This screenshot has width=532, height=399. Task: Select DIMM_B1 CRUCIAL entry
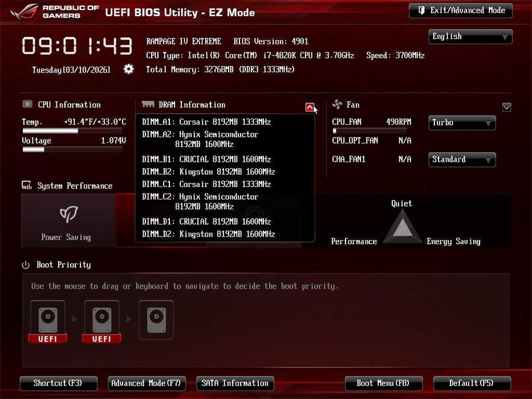(206, 159)
